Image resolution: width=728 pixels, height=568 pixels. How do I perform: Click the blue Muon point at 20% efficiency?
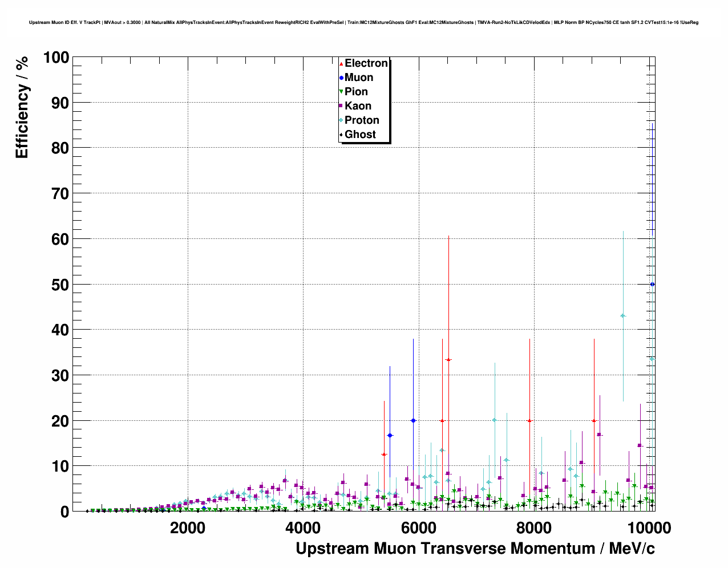pos(413,420)
